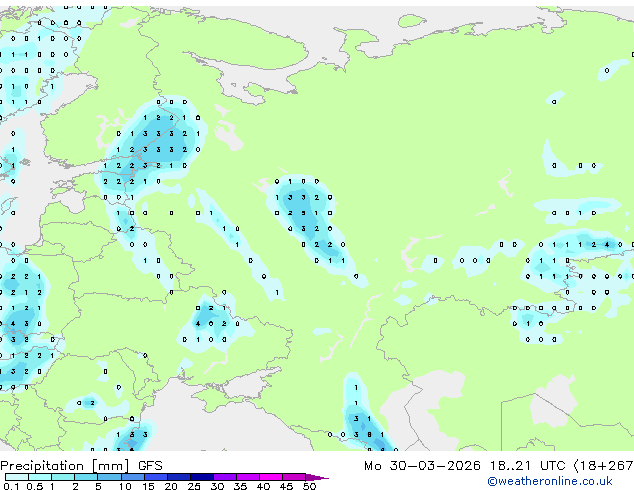Viewport: 634px width, 490px height.
Task: Click the 35–40 mm legend color swatch
Action: tap(248, 477)
